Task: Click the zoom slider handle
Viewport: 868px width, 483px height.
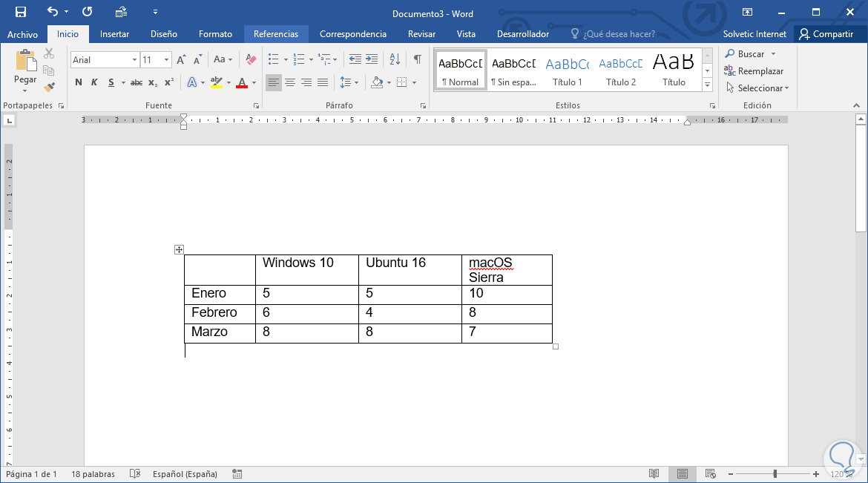Action: [x=775, y=474]
